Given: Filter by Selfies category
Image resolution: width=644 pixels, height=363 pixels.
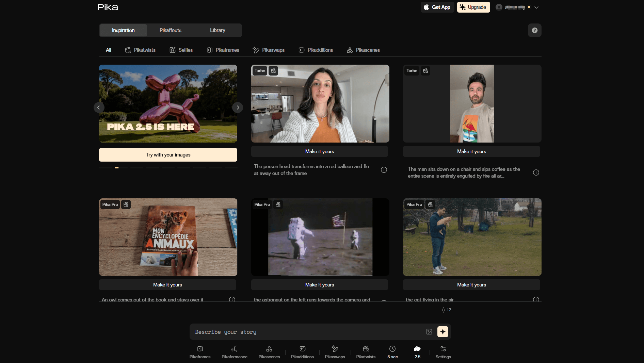Looking at the screenshot, I should [181, 50].
